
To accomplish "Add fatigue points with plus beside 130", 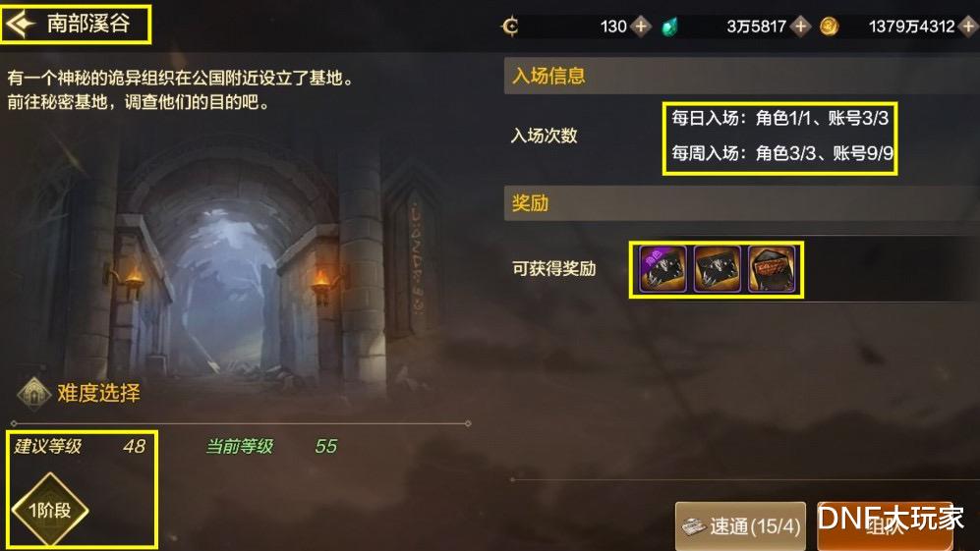I will (x=641, y=27).
